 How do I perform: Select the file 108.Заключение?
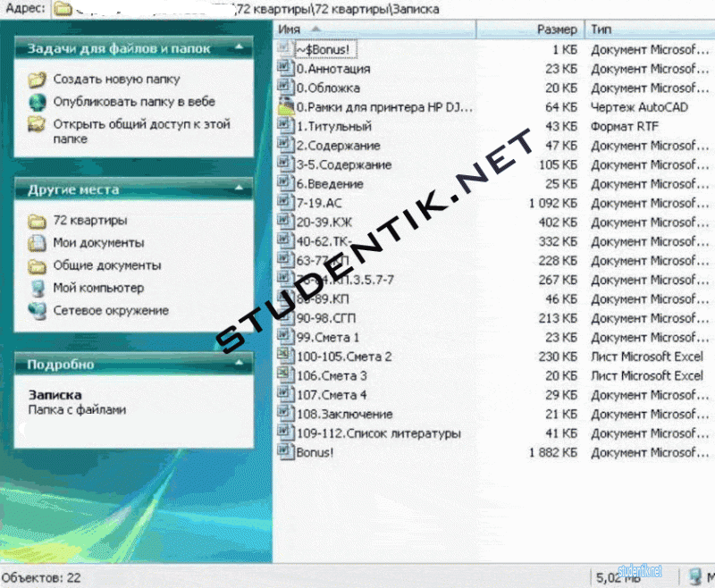[345, 414]
